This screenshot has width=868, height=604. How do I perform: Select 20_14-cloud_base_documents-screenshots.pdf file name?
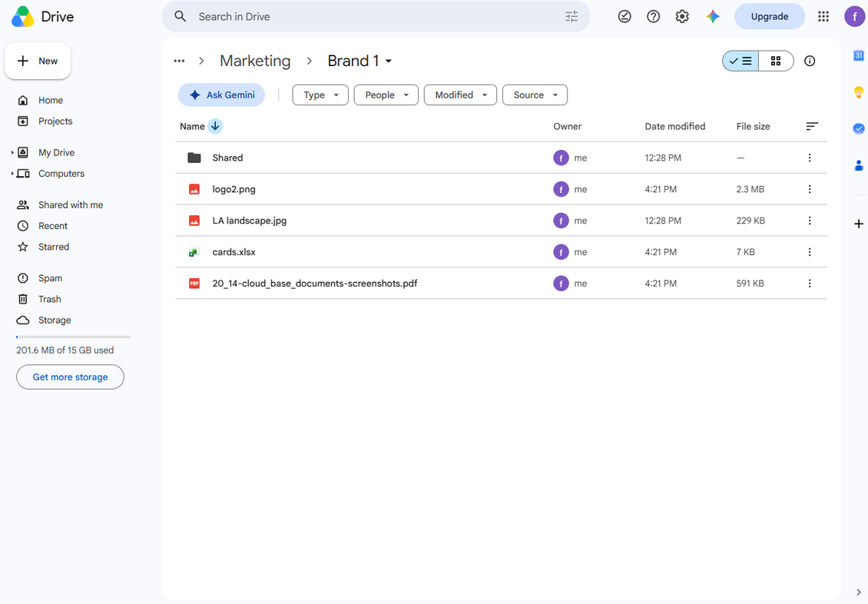click(x=315, y=284)
